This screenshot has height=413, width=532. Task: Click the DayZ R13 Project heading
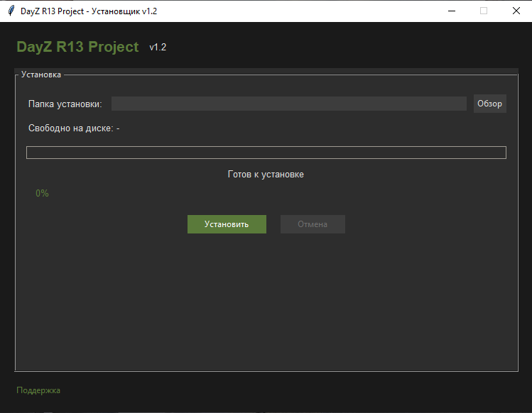(x=77, y=47)
